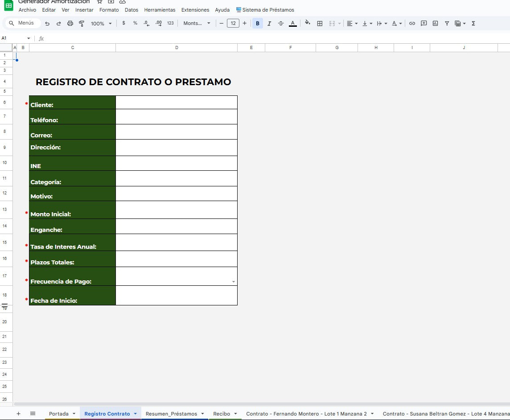This screenshot has height=420, width=510.
Task: Apply currency format with dollar sign icon
Action: [x=124, y=23]
